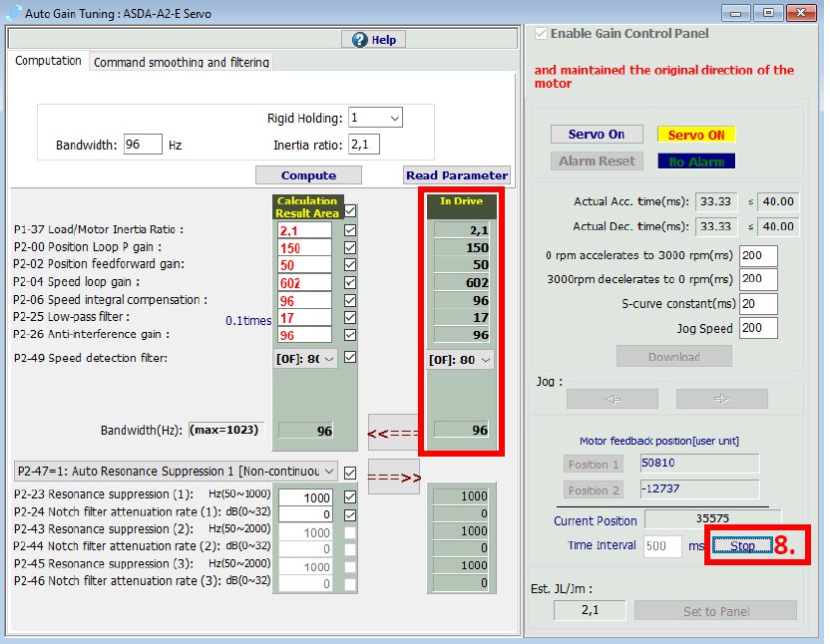The height and width of the screenshot is (644, 830).
Task: Click the Servo On button
Action: point(596,135)
